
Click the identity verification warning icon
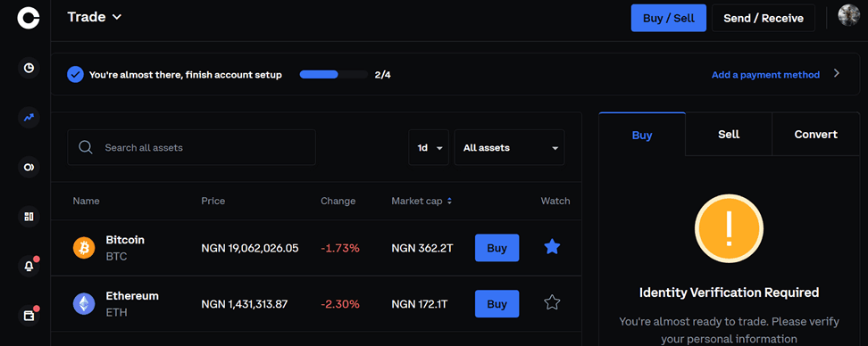729,228
